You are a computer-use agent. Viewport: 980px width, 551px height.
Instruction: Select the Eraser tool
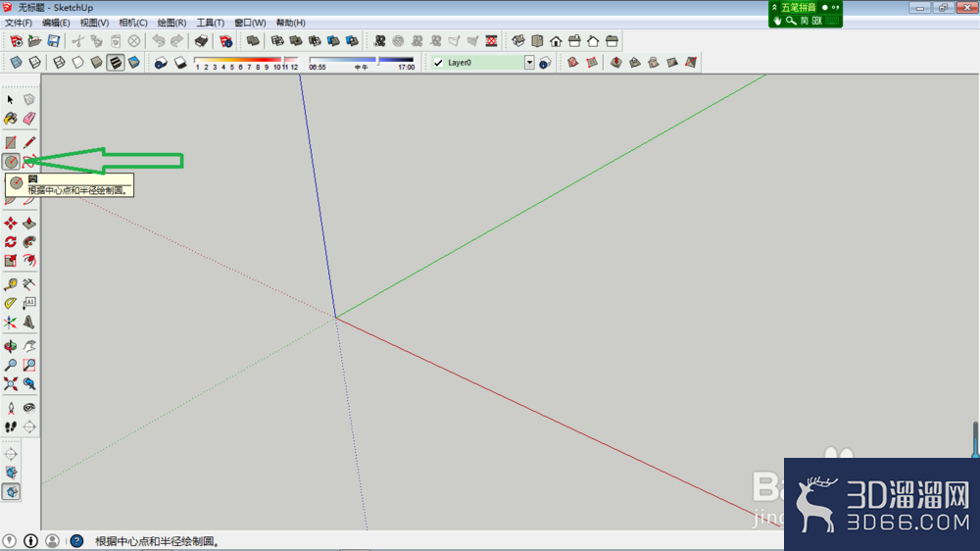(29, 119)
